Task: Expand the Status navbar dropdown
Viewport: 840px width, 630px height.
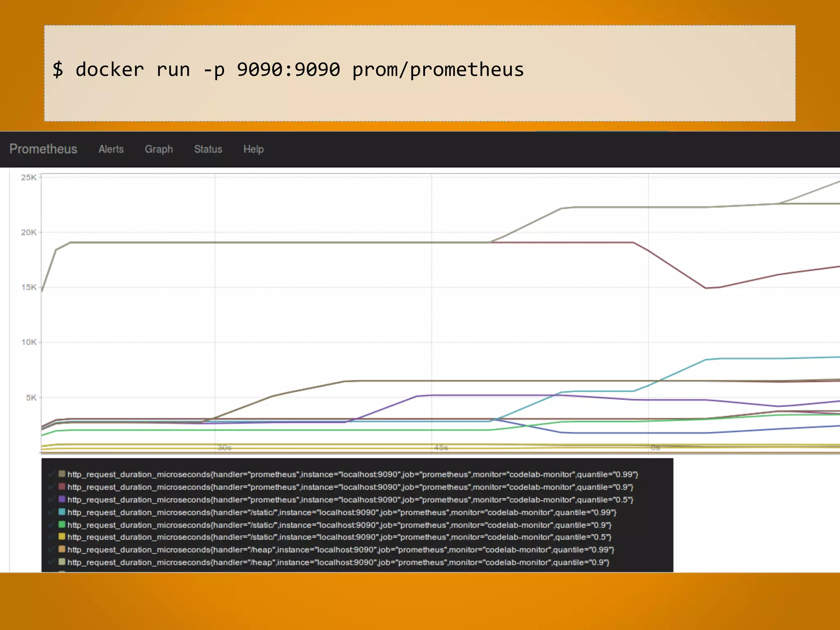Action: pyautogui.click(x=208, y=149)
